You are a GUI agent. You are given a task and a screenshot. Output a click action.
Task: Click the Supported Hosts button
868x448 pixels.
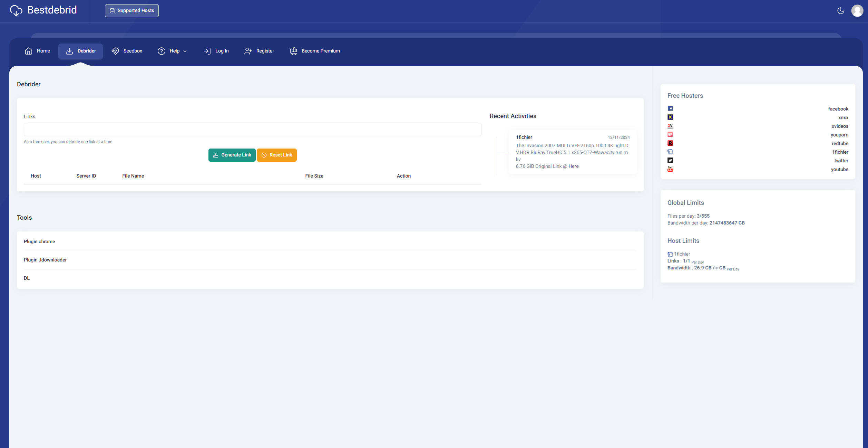click(x=131, y=10)
